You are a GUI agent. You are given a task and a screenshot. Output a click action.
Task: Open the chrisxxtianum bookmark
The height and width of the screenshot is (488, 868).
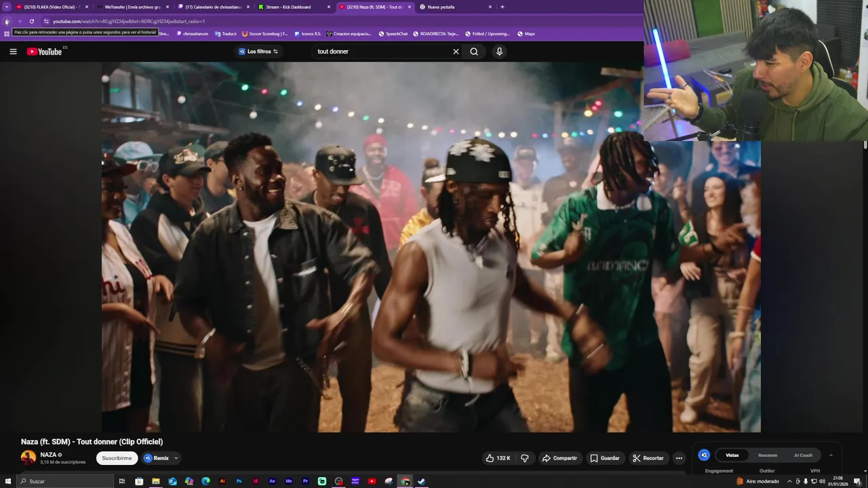[192, 34]
